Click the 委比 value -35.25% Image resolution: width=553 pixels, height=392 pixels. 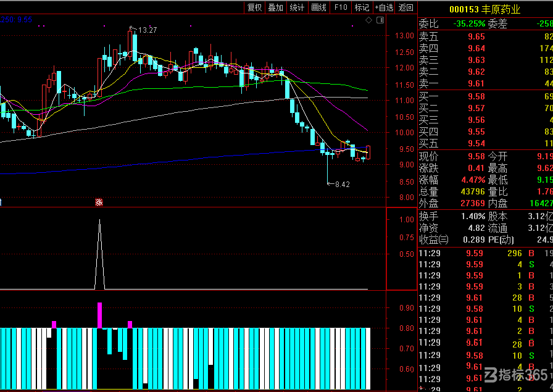[469, 24]
